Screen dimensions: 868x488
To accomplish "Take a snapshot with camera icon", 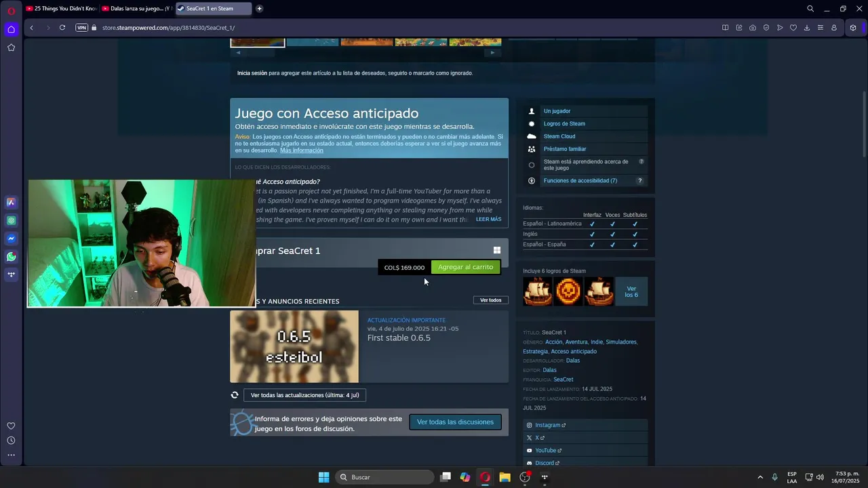I will [x=753, y=28].
